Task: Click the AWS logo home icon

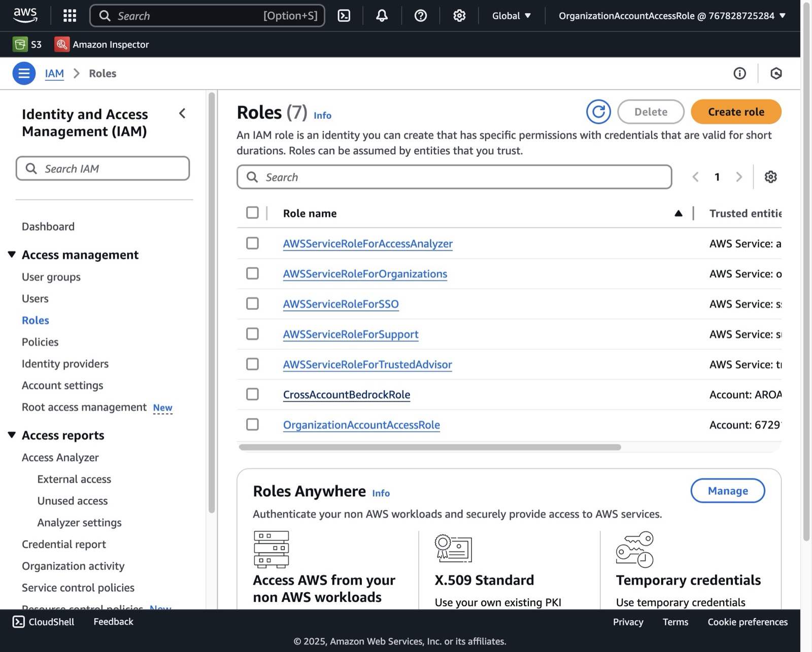Action: pyautogui.click(x=25, y=15)
